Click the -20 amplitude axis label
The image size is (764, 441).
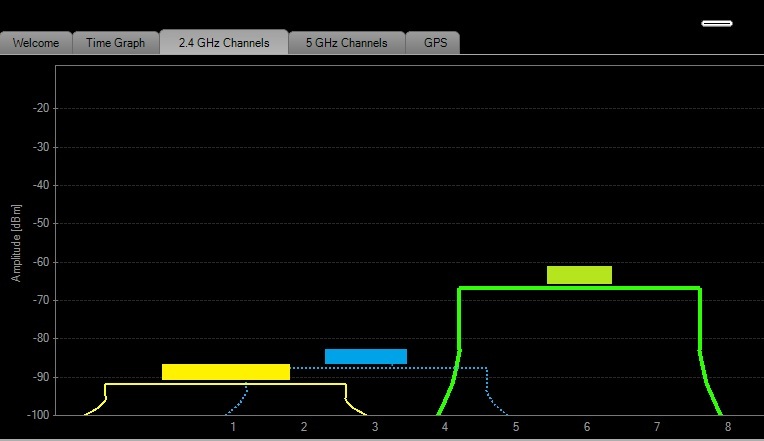(41, 108)
